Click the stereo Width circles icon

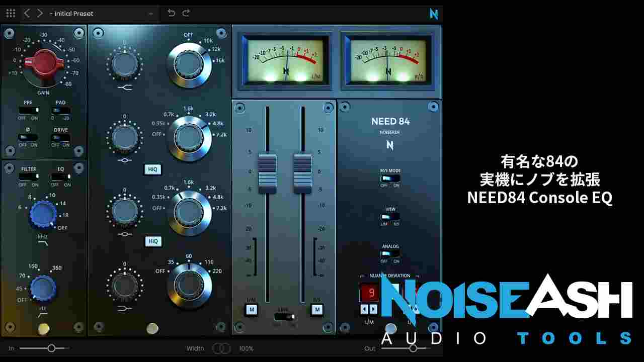(221, 348)
